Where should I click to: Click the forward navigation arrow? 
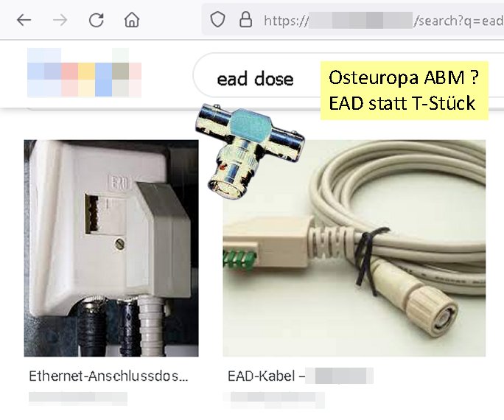(x=60, y=20)
